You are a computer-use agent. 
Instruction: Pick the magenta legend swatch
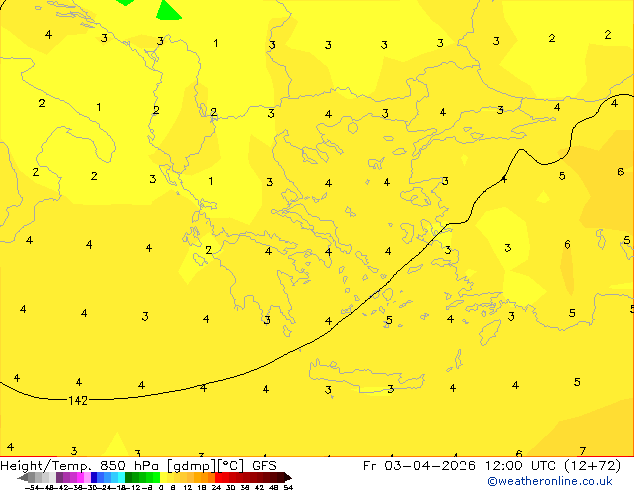tap(80, 477)
